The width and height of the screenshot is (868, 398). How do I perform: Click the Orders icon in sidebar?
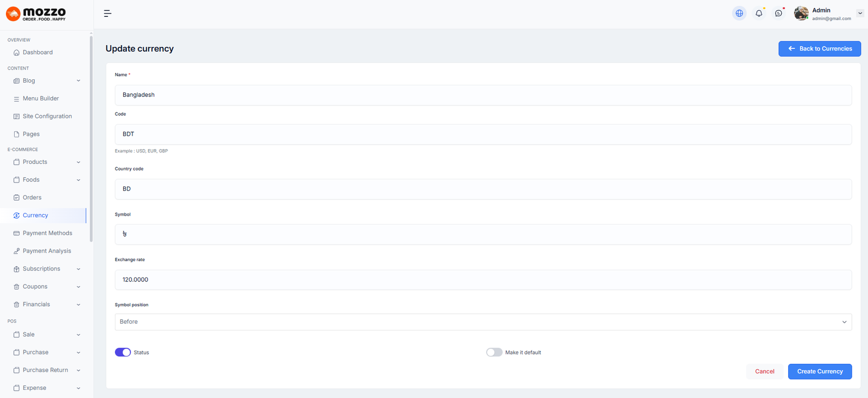coord(16,198)
